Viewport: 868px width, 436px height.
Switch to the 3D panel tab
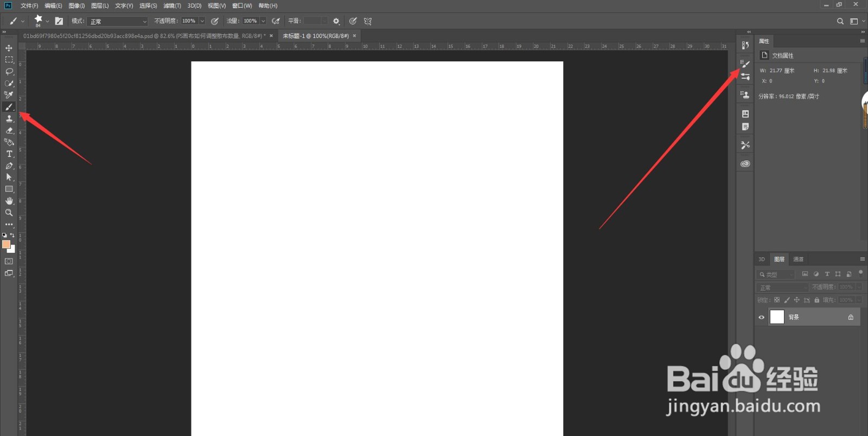[762, 259]
